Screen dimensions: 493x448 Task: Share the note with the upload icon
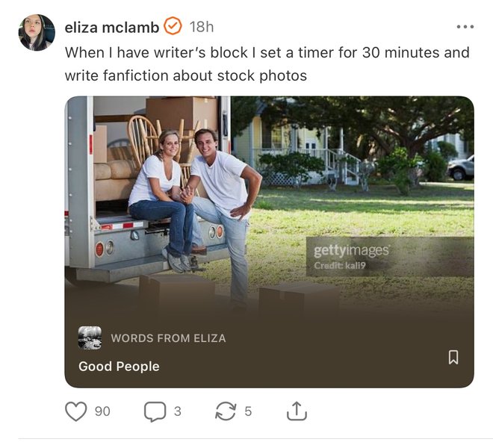(297, 411)
